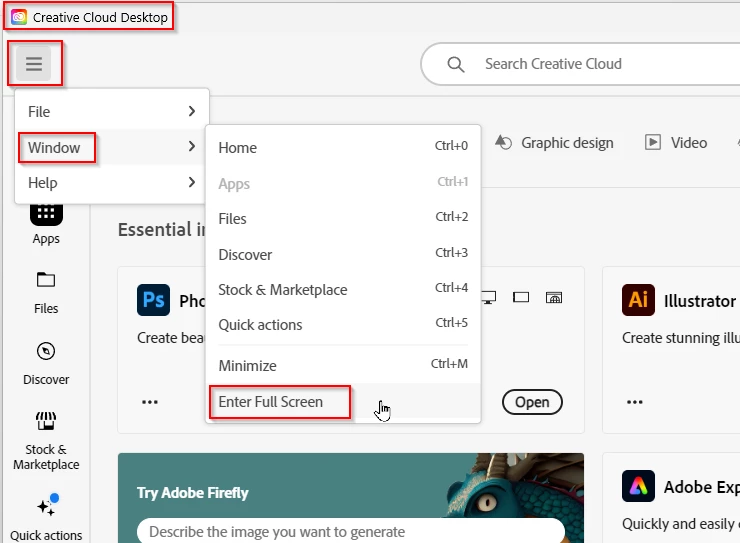This screenshot has height=543, width=740.
Task: Choose Enter Full Screen menu entry
Action: [x=343, y=401]
